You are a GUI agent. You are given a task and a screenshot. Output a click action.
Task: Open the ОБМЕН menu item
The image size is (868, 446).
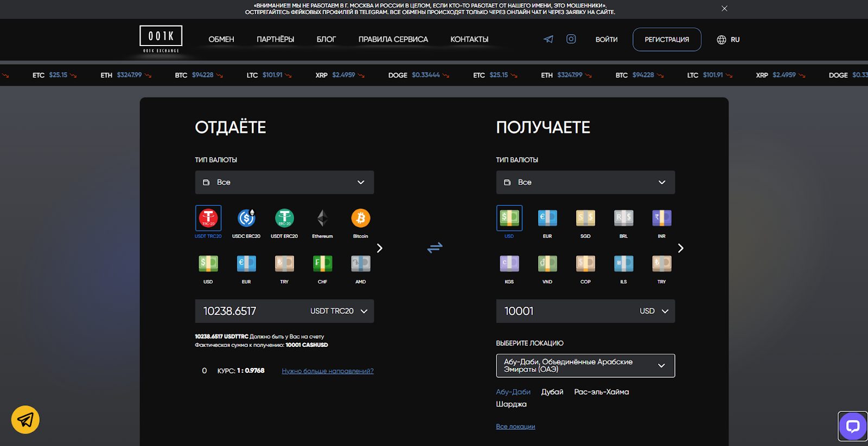point(221,40)
